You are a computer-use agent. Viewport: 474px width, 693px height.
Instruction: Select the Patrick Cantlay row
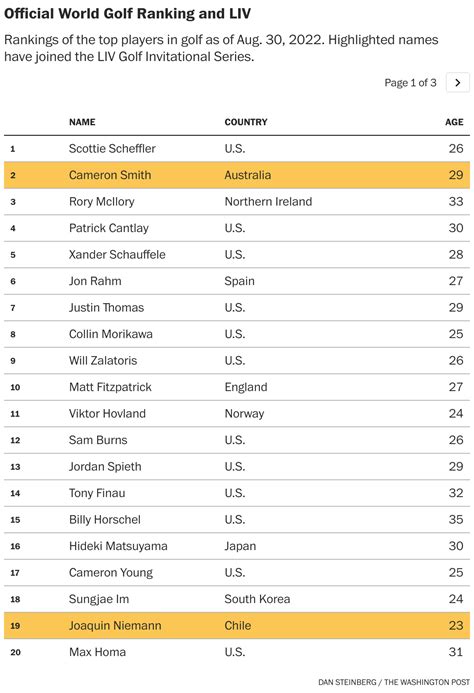(x=237, y=228)
